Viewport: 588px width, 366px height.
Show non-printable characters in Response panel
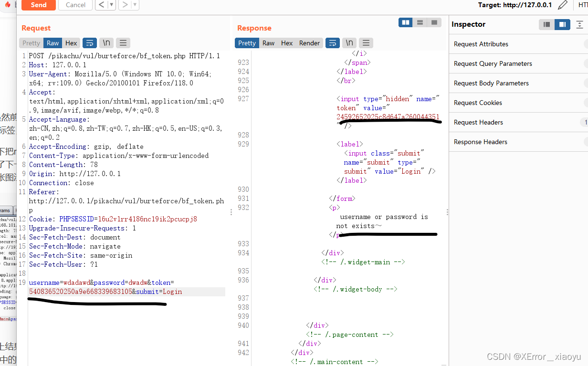click(x=349, y=43)
